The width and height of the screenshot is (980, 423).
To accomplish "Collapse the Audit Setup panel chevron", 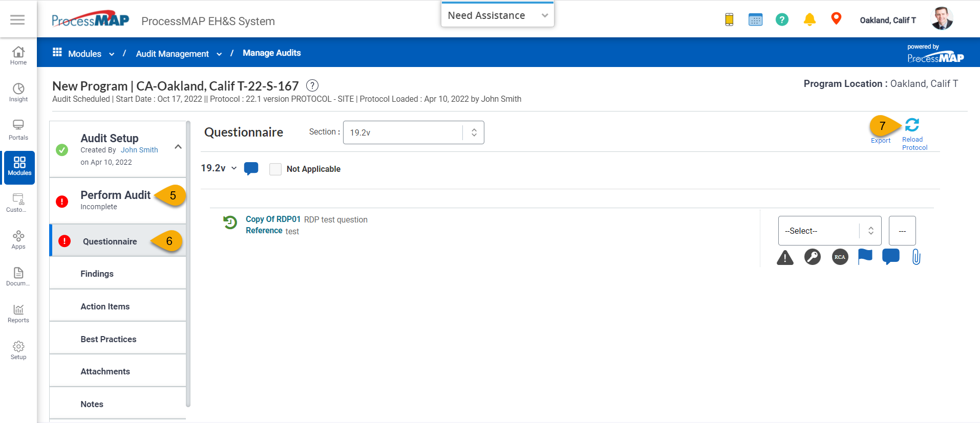I will coord(178,147).
